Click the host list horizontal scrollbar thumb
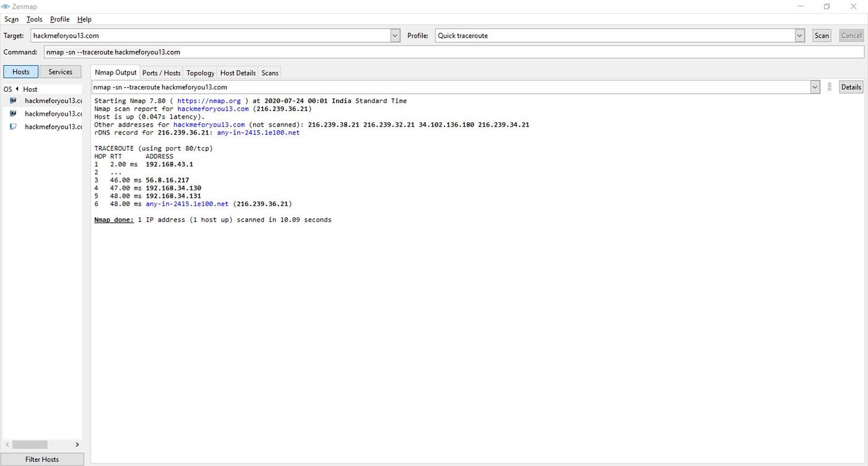The height and width of the screenshot is (466, 868). pyautogui.click(x=30, y=444)
